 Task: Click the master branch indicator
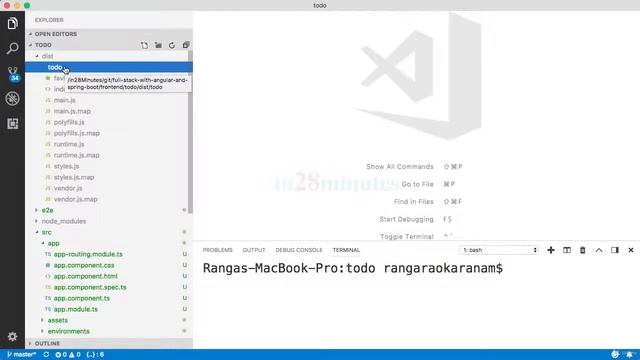tap(22, 354)
